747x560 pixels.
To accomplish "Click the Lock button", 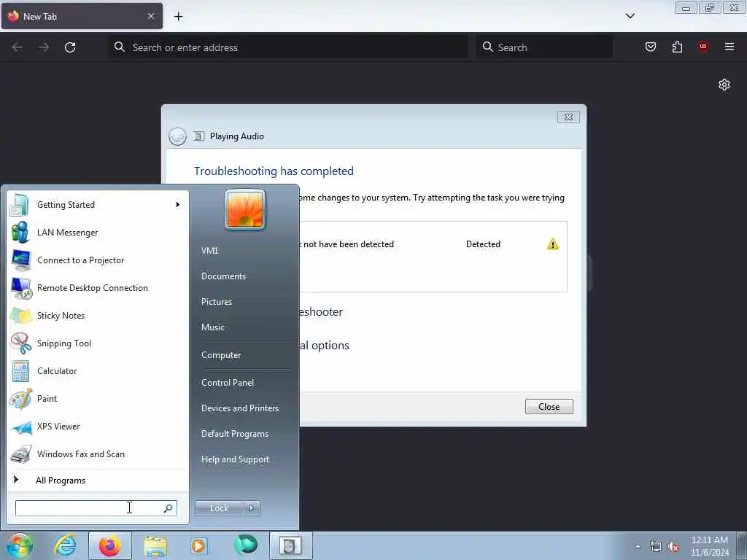I will click(219, 508).
